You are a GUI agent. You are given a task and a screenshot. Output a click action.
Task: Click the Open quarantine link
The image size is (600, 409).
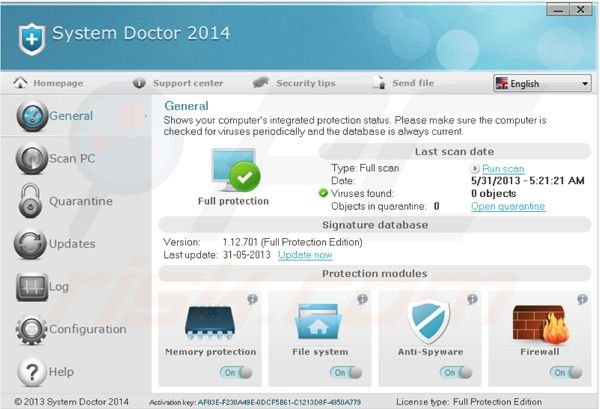pyautogui.click(x=508, y=206)
